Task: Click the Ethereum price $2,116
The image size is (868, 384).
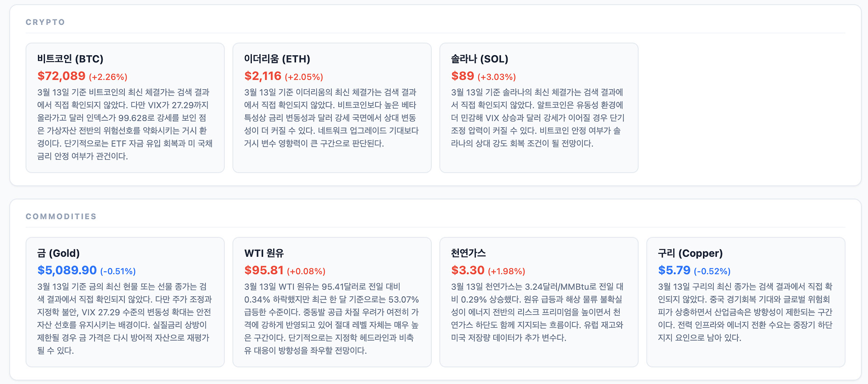Action: pyautogui.click(x=263, y=76)
